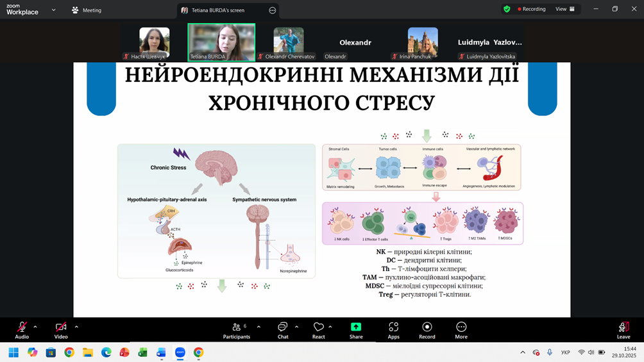Leave the meeting
Image resolution: width=644 pixels, height=362 pixels.
[623, 330]
